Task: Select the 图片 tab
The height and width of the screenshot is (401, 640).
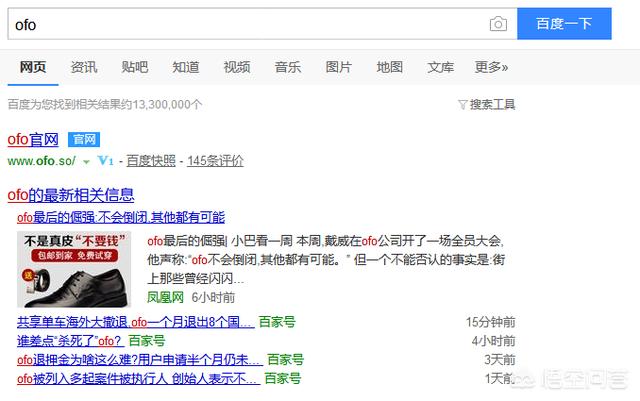Action: coord(339,67)
